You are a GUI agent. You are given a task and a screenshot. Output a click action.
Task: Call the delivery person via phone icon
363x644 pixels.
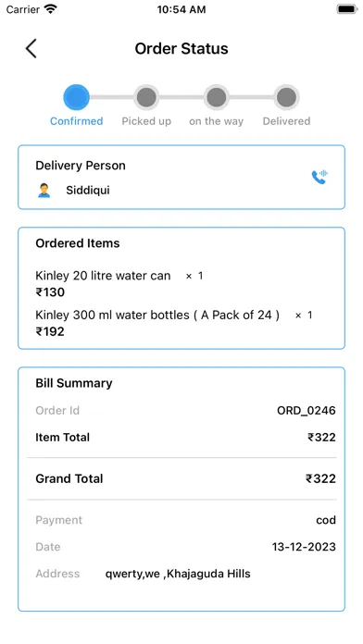click(319, 177)
